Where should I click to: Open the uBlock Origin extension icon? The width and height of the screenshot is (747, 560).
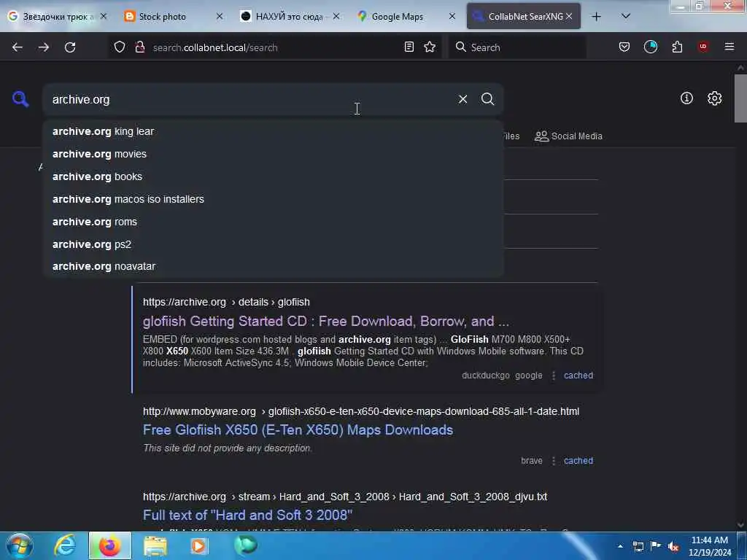coord(703,47)
